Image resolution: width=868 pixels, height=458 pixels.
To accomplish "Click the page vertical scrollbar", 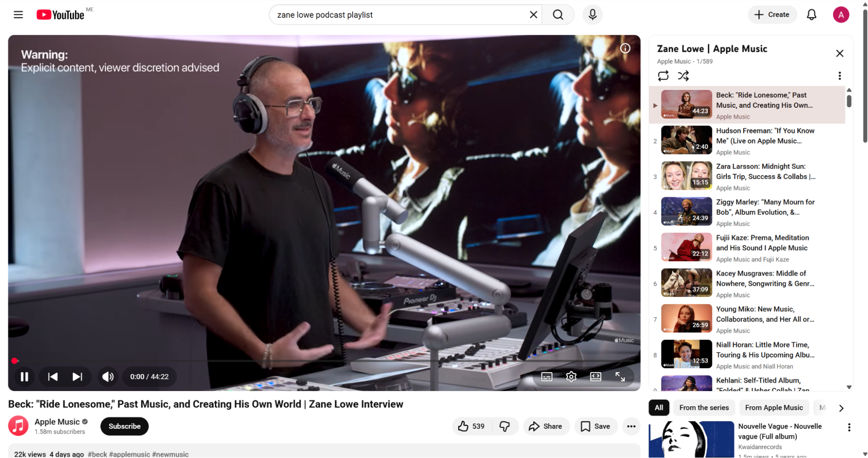I will tap(865, 76).
